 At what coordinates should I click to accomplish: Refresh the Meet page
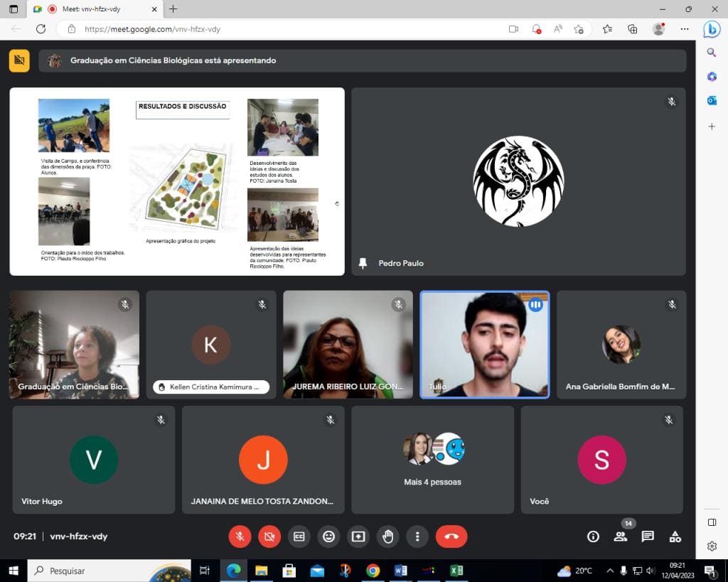[x=41, y=28]
